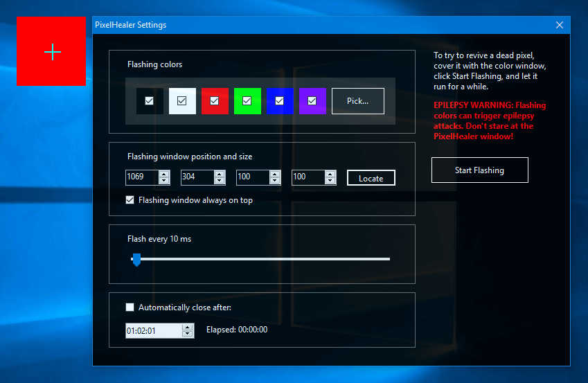
Task: Click the second 100 size field
Action: (x=309, y=177)
